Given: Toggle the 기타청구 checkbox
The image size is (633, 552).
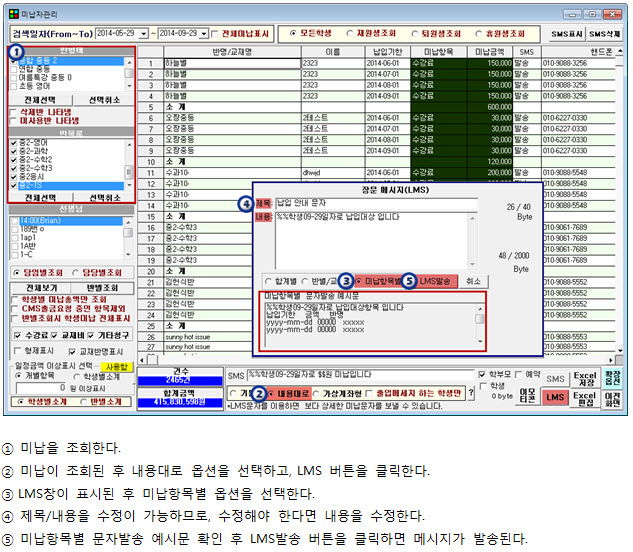Looking at the screenshot, I should 90,336.
